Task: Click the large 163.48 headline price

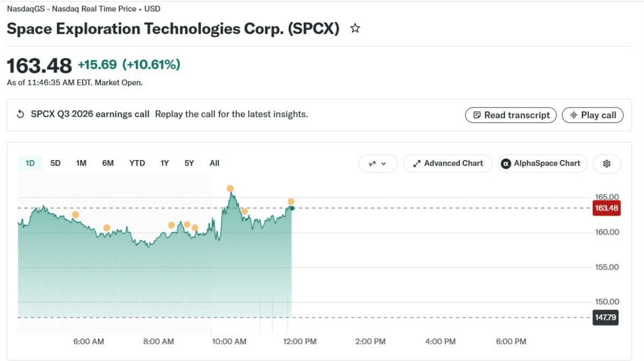Action: pyautogui.click(x=39, y=66)
